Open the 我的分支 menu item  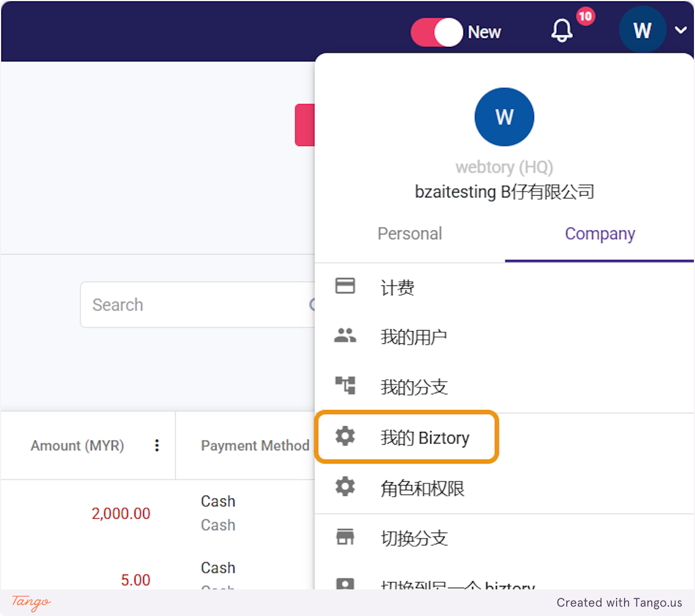pyautogui.click(x=504, y=387)
